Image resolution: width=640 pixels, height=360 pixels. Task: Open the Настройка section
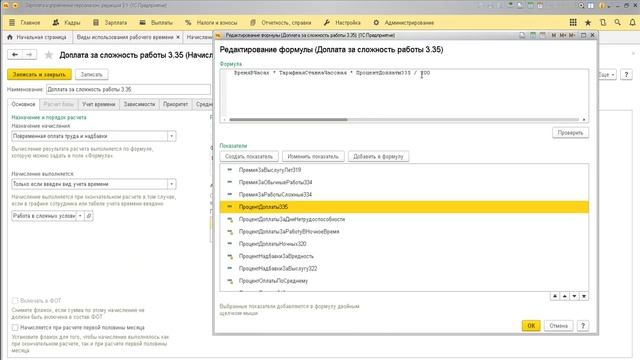click(x=342, y=22)
